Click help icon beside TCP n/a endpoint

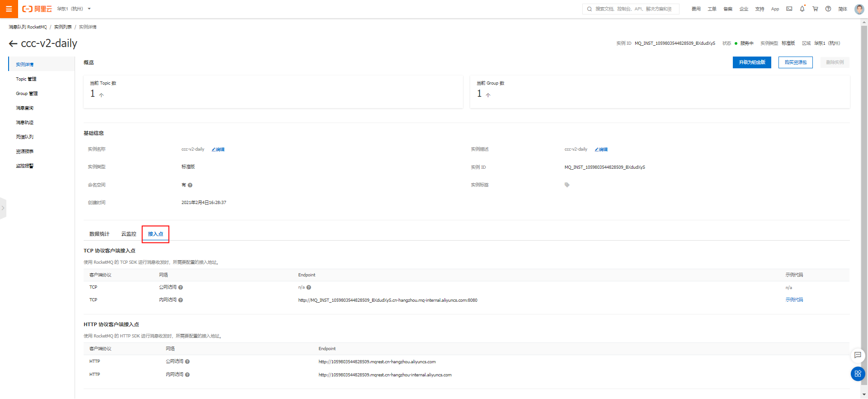pyautogui.click(x=309, y=287)
